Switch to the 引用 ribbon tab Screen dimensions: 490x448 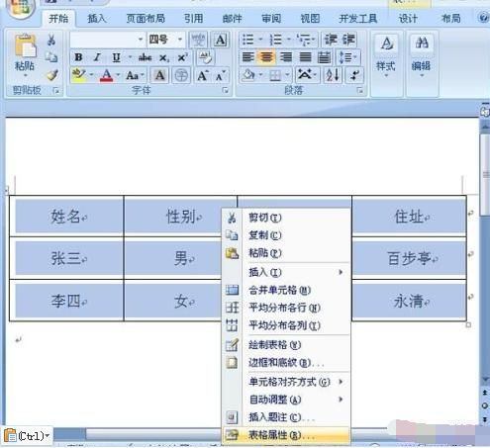pyautogui.click(x=193, y=19)
